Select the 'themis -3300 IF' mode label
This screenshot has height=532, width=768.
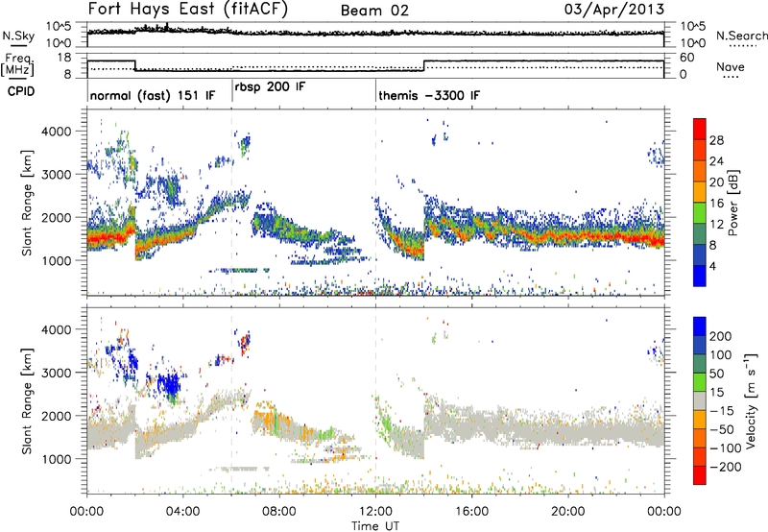429,95
